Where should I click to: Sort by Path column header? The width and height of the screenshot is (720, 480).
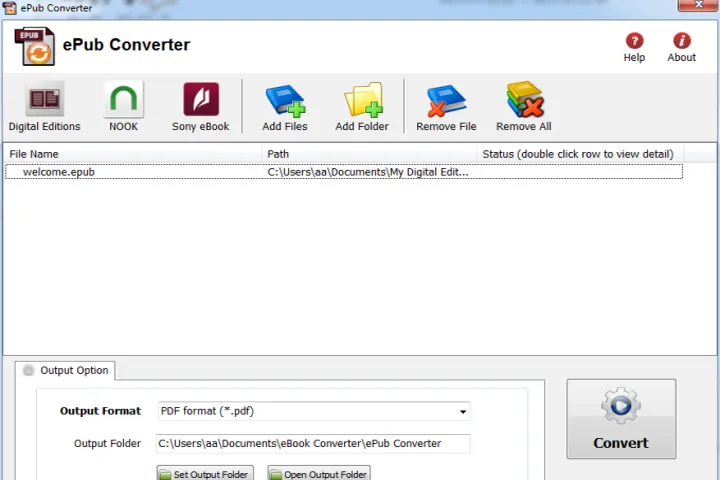370,154
